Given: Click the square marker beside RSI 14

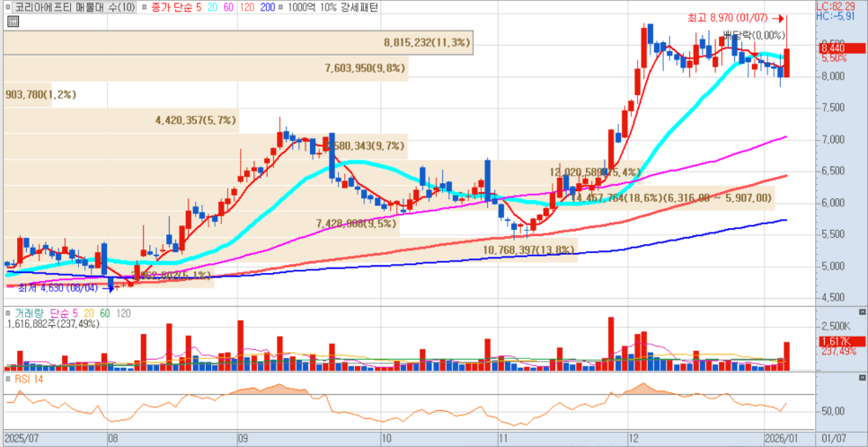Looking at the screenshot, I should (8, 379).
